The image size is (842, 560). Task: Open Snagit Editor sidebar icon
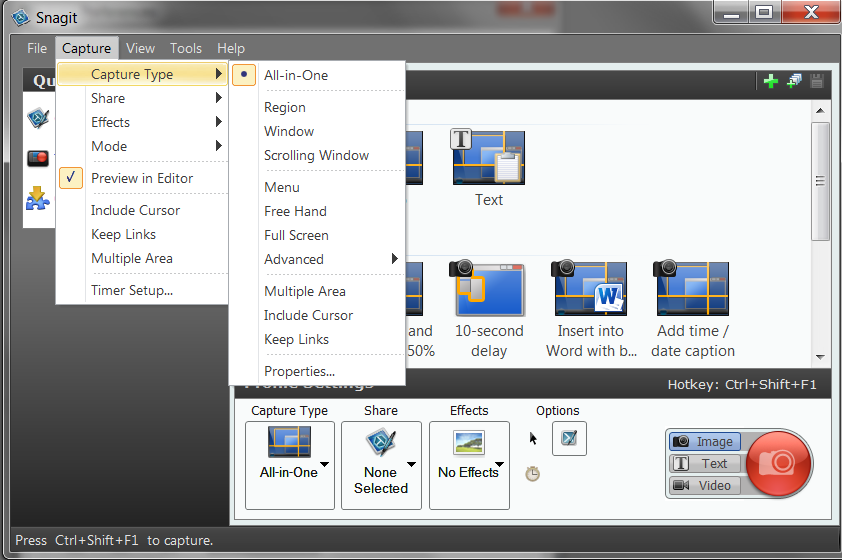tap(38, 118)
